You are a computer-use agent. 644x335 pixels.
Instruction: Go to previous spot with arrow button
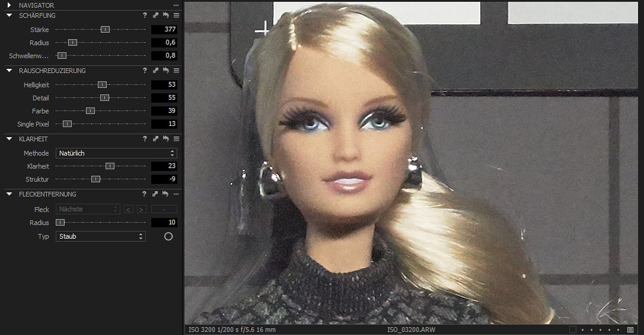[128, 209]
